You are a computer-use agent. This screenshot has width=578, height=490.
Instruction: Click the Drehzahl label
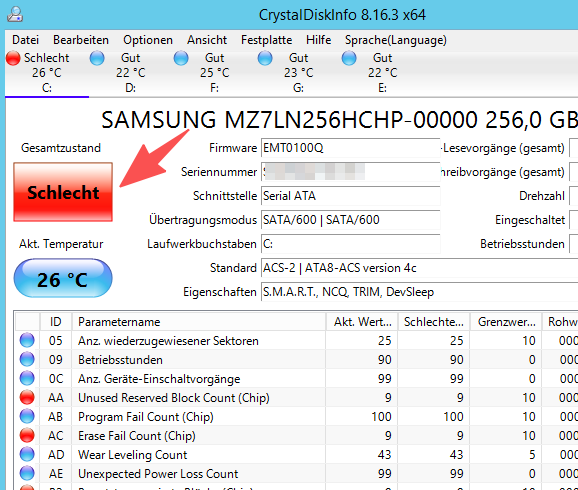coord(542,196)
